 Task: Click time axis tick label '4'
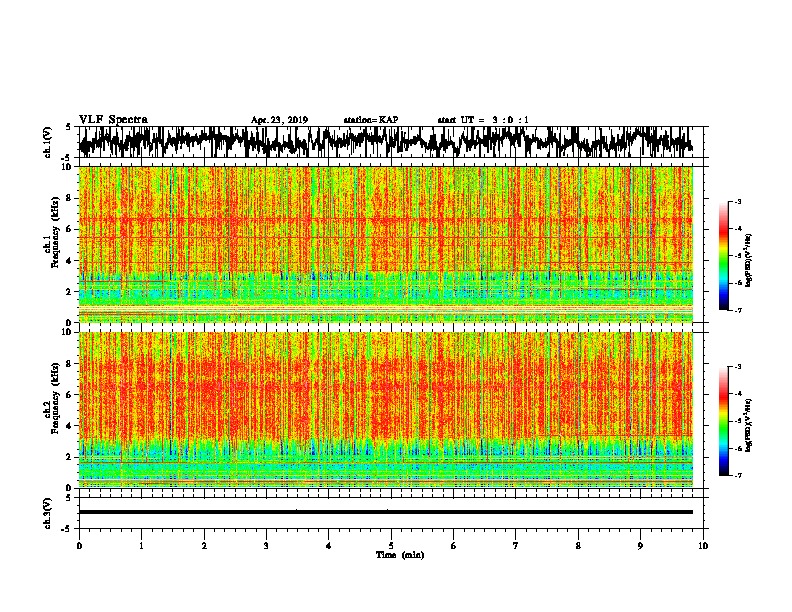[328, 546]
